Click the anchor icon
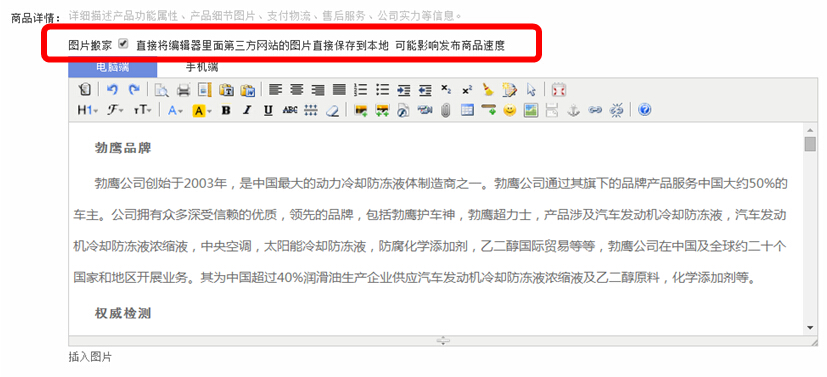827x377 pixels. 573,110
